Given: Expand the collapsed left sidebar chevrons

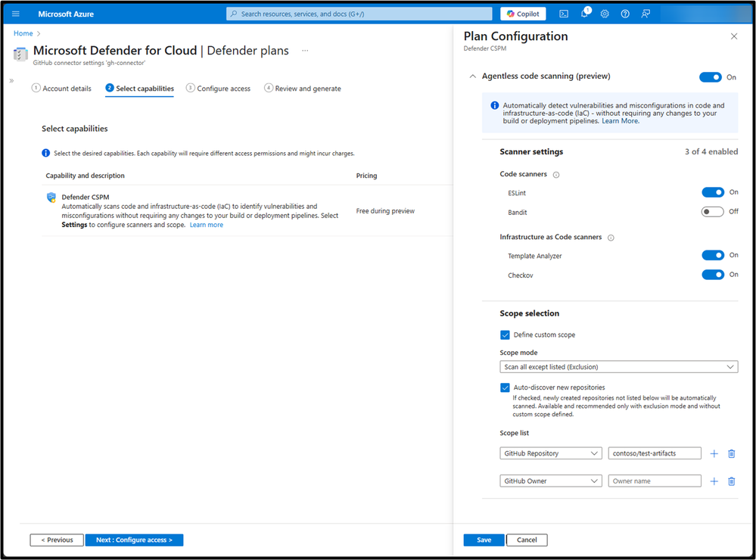Looking at the screenshot, I should click(x=11, y=80).
